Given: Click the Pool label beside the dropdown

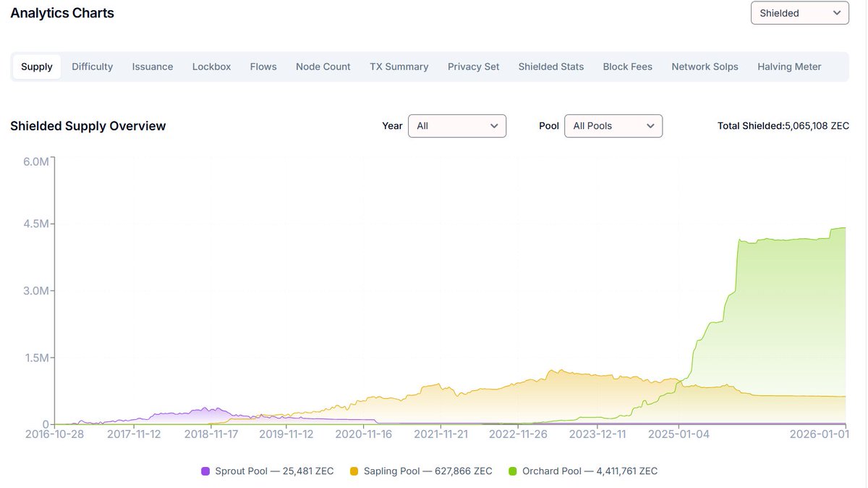Looking at the screenshot, I should pos(549,126).
